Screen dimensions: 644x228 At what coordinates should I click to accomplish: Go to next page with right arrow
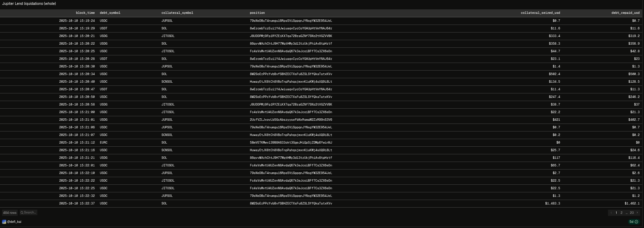[x=637, y=213]
